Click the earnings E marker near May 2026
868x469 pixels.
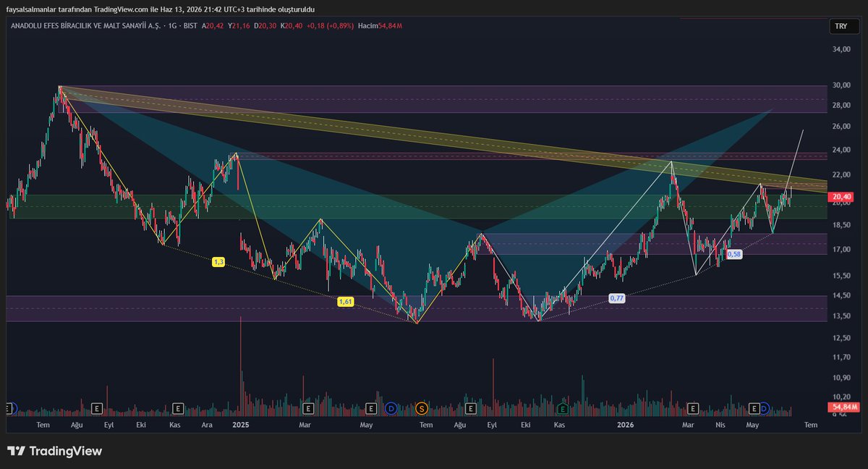click(x=754, y=409)
